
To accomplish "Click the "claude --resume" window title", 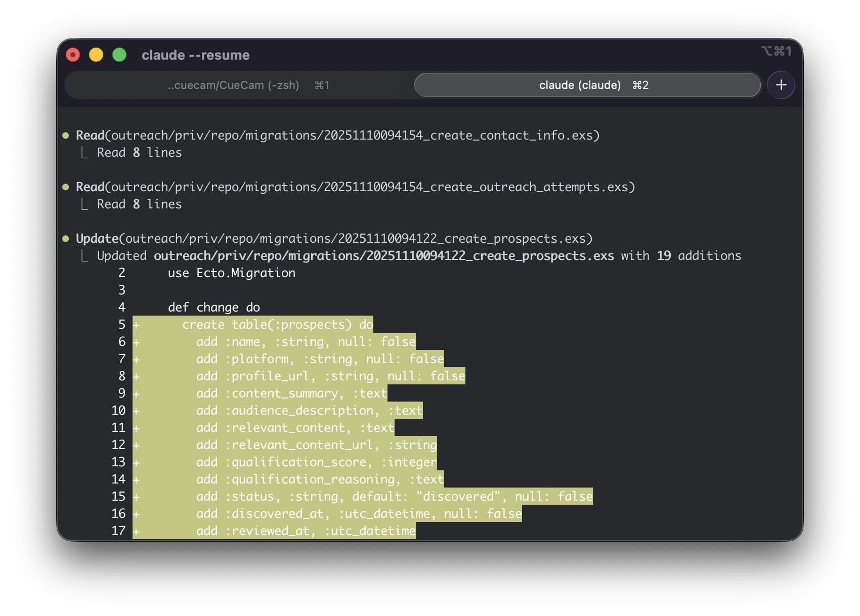I will (195, 55).
